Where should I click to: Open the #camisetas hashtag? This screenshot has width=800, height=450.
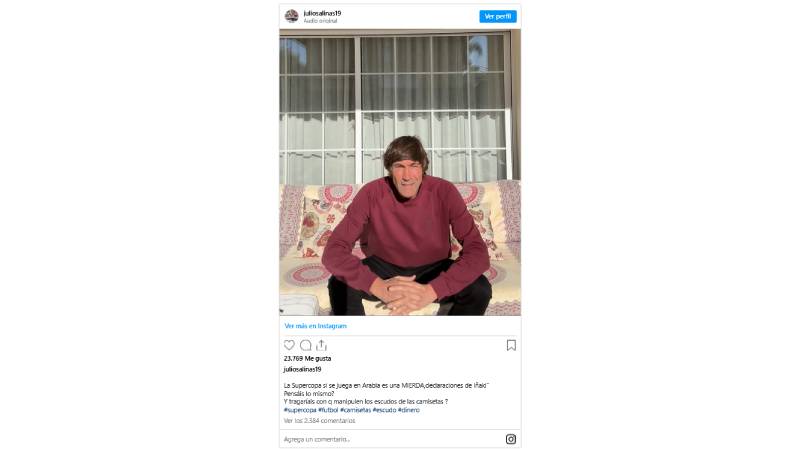[356, 410]
